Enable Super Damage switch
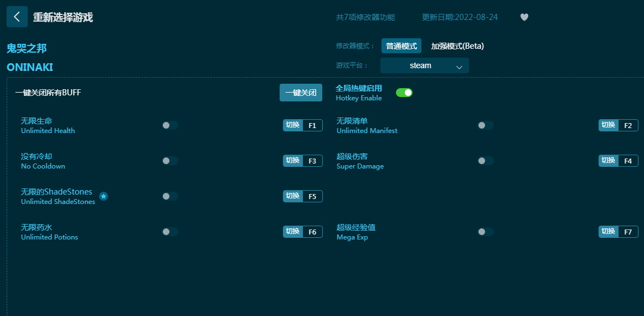This screenshot has height=316, width=644. pyautogui.click(x=486, y=161)
